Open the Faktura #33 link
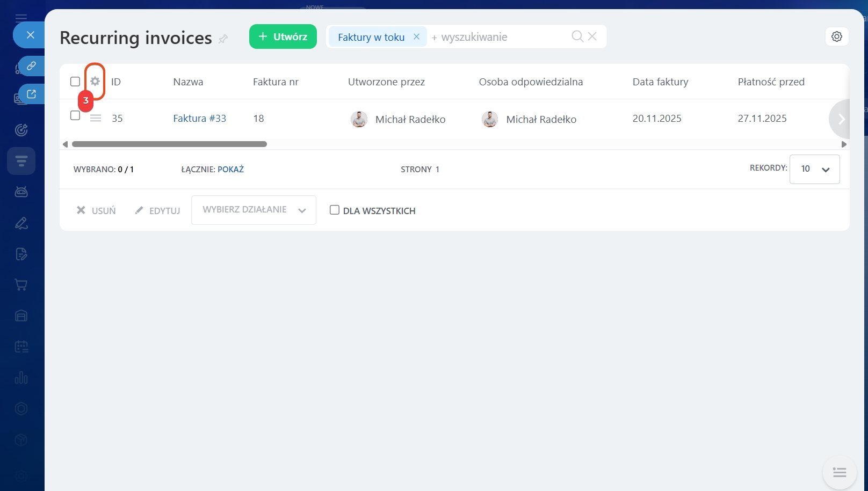The height and width of the screenshot is (491, 868). (199, 119)
